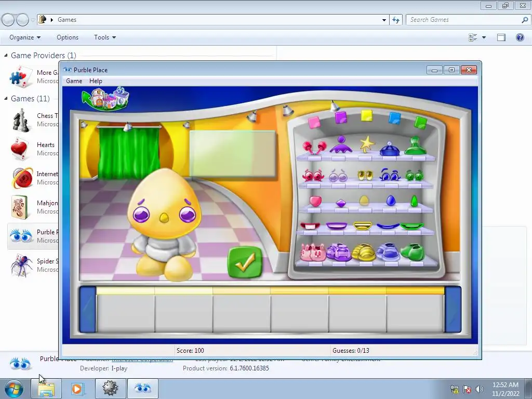Select the red mouth with teeth

pos(310,225)
